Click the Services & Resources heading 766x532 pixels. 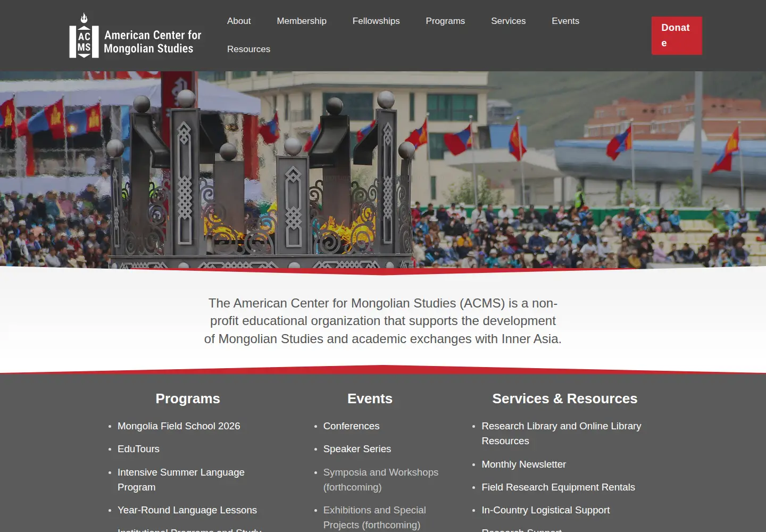[x=564, y=398]
